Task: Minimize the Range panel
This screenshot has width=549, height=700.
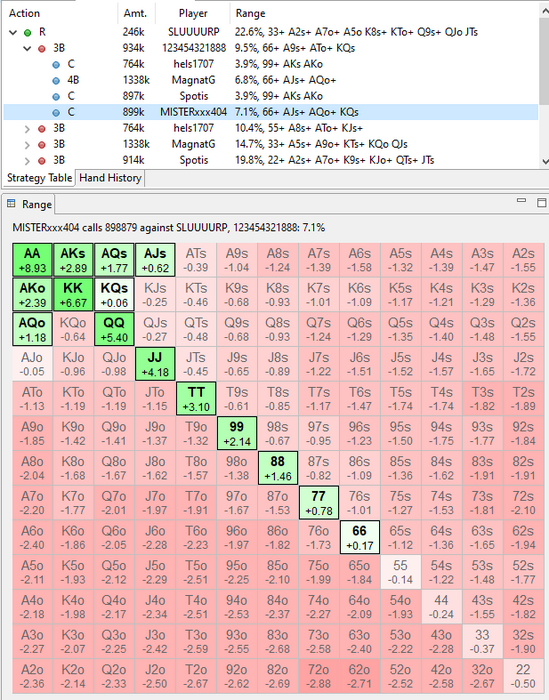Action: [521, 200]
